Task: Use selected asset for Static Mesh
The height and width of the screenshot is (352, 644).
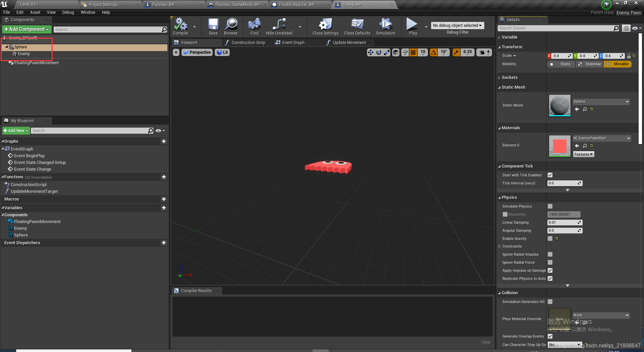Action: [x=577, y=109]
